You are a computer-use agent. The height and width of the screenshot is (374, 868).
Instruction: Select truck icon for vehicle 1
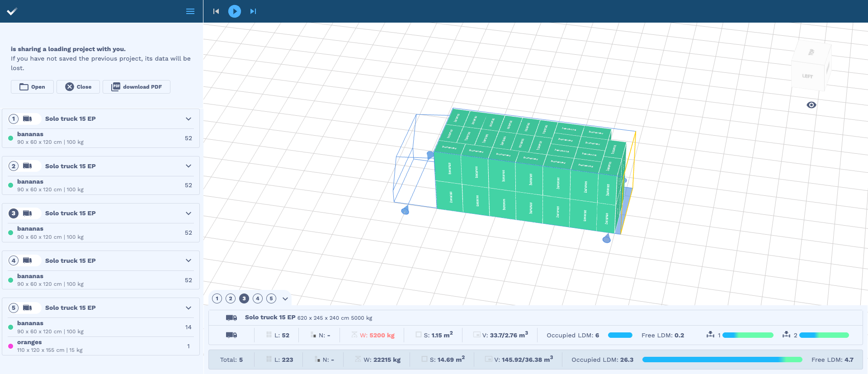pos(28,119)
